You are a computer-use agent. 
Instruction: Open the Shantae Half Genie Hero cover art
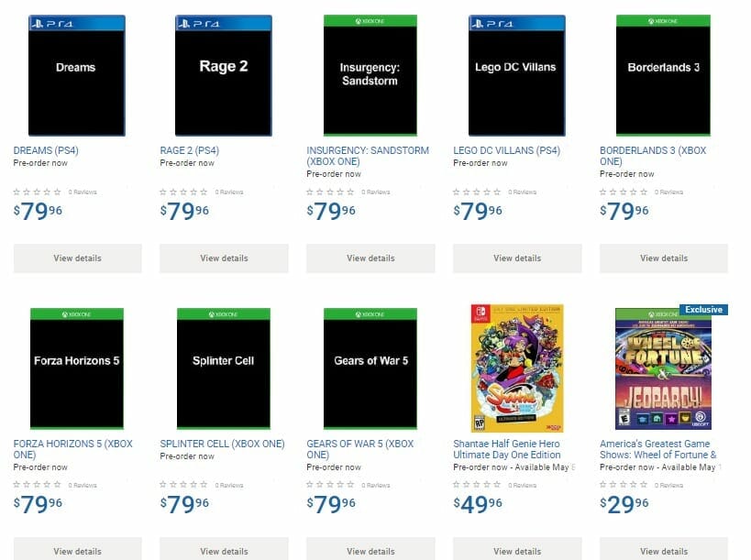[x=516, y=368]
